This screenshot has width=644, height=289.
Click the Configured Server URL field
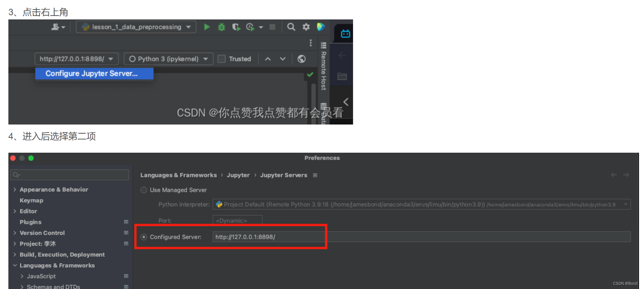coord(422,237)
